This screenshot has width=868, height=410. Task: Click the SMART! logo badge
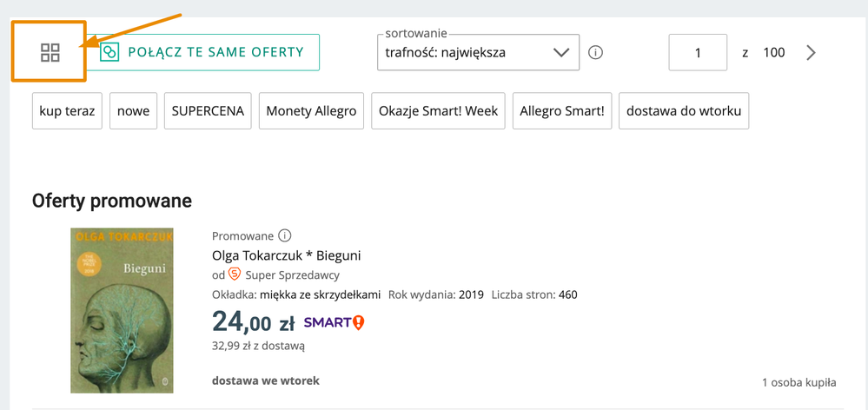pos(334,323)
